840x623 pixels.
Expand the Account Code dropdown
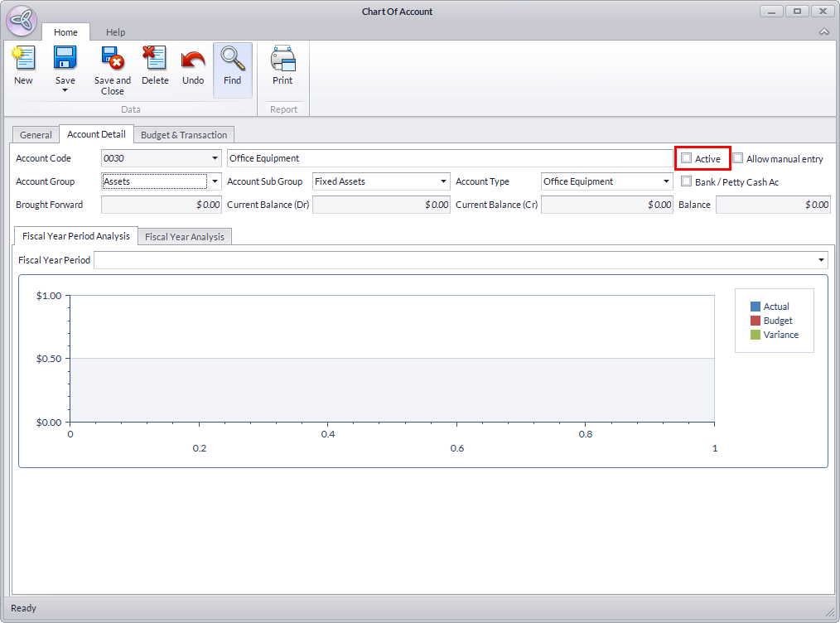click(x=215, y=158)
